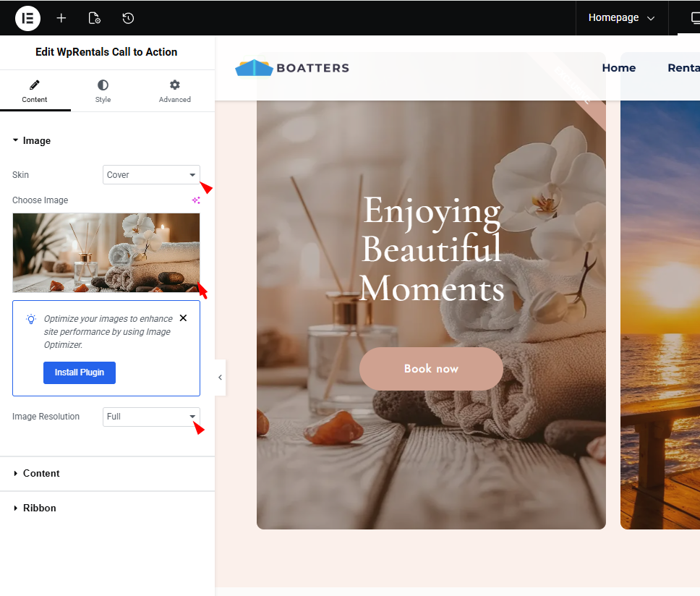Click the chosen spa image thumbnail
Viewport: 700px width, 596px height.
pyautogui.click(x=106, y=252)
